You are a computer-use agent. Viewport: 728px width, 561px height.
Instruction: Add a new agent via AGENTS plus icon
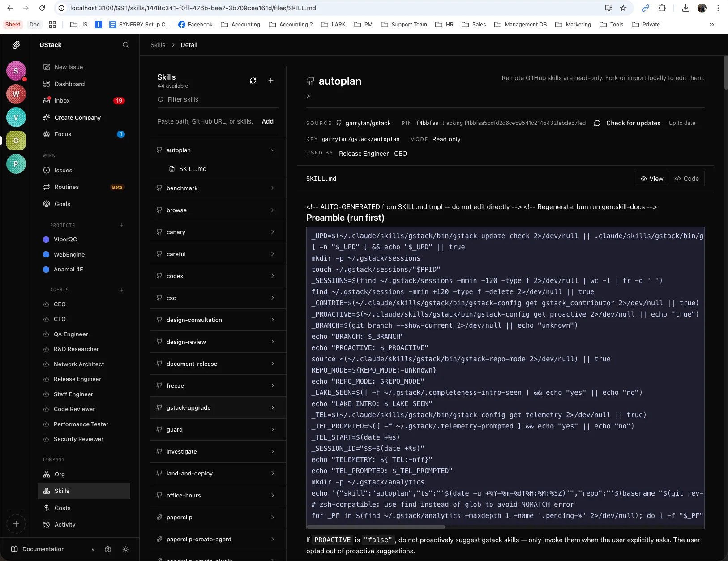tap(121, 290)
